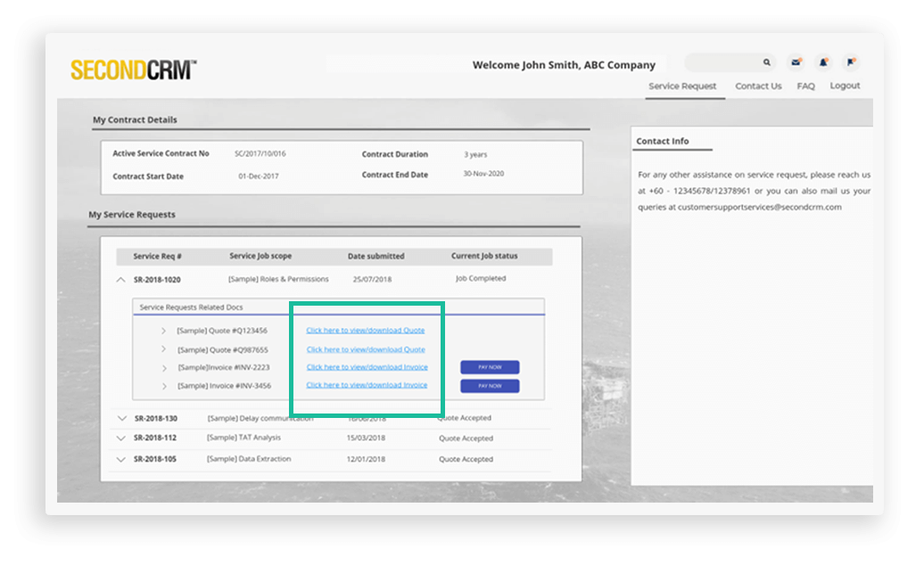Click 'Welcome John Smith, ABC Company' text
The image size is (924, 565).
[564, 65]
